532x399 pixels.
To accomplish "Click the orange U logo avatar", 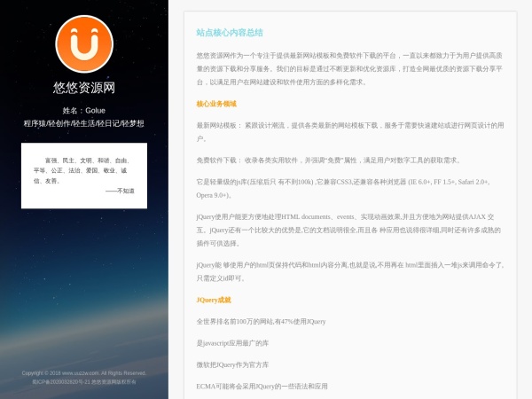I will coord(84,44).
